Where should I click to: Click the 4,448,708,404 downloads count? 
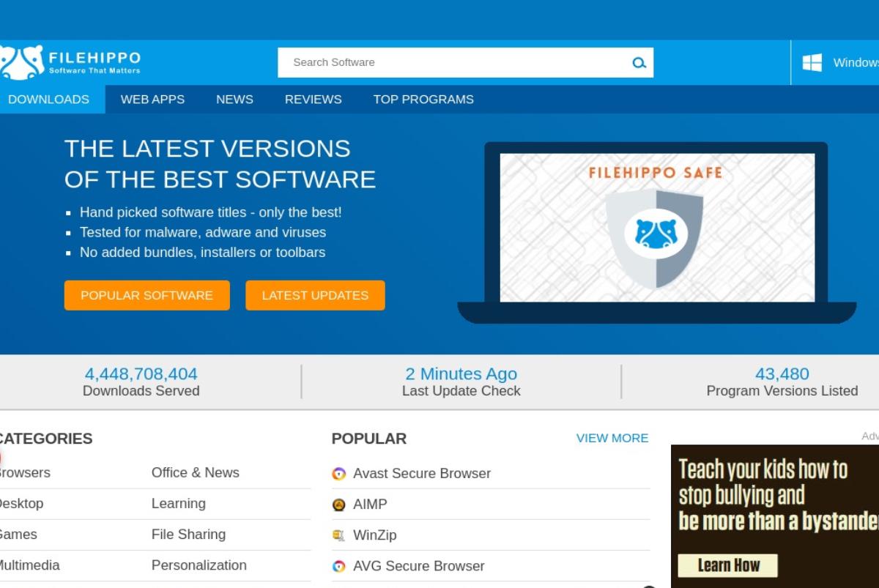(141, 374)
